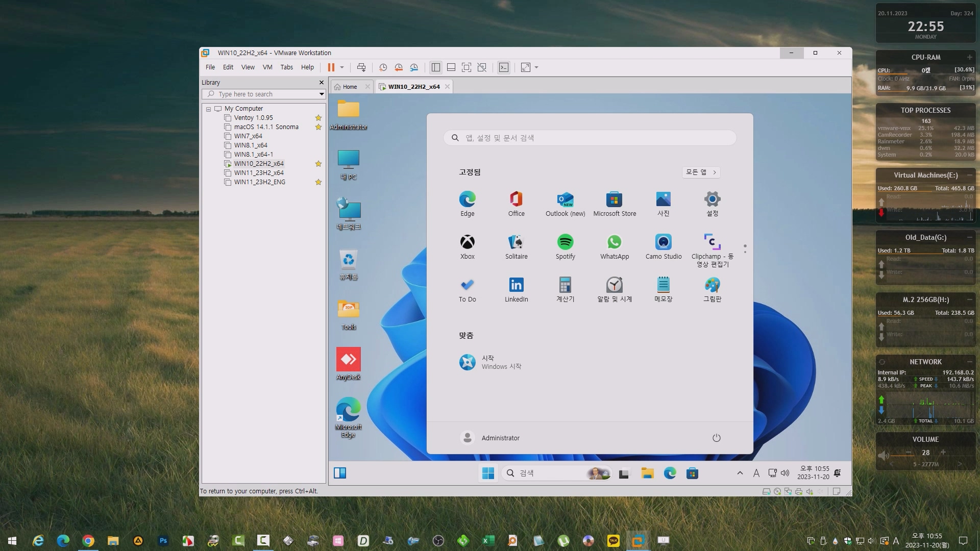This screenshot has height=551, width=980.
Task: Open guest taskbar widgets icon
Action: 340,473
